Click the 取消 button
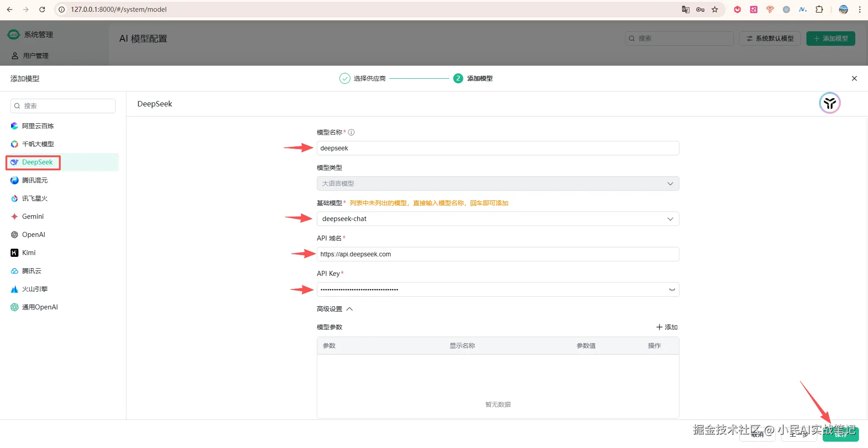The image size is (868, 448). (757, 434)
